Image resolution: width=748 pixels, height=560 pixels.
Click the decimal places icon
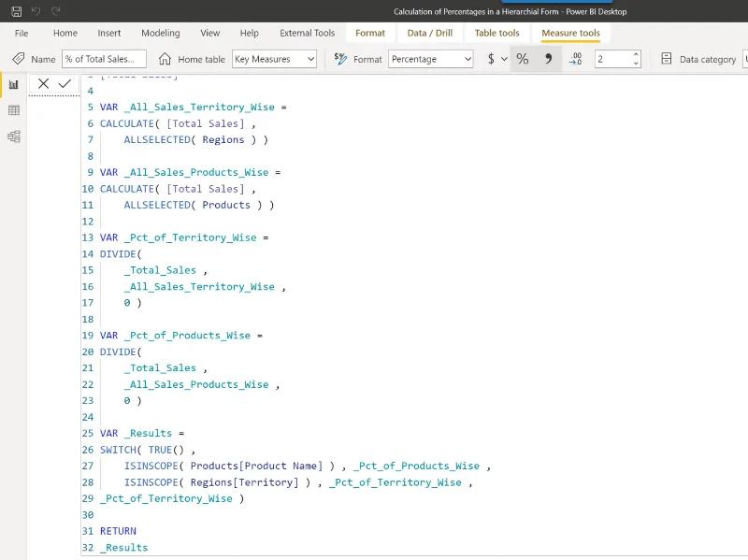[x=576, y=59]
